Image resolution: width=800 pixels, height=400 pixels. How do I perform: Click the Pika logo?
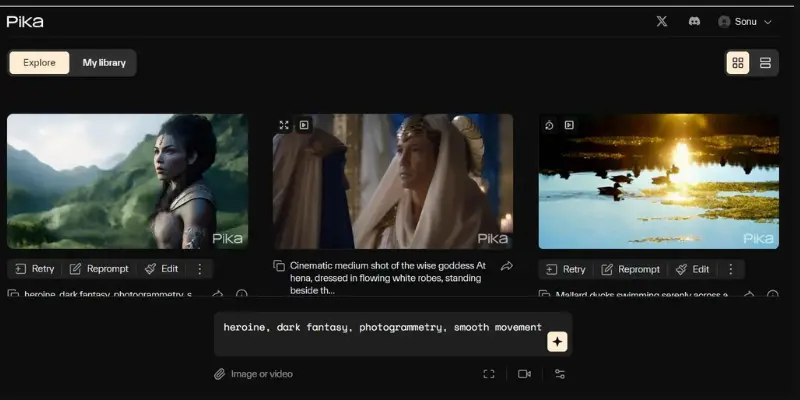pos(25,21)
